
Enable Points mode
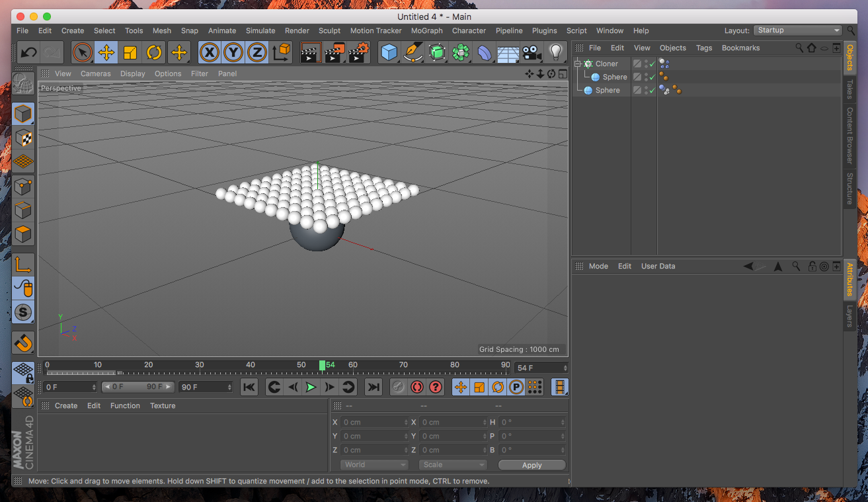pyautogui.click(x=23, y=187)
